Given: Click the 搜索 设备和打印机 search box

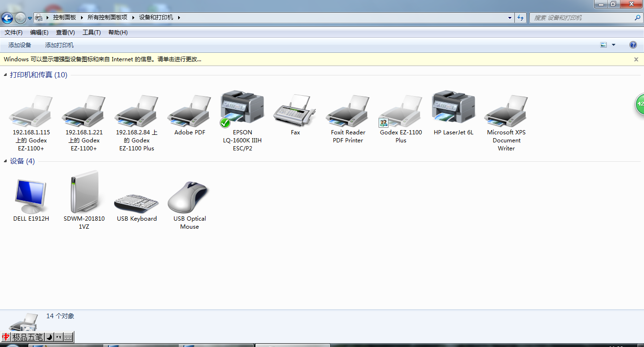Looking at the screenshot, I should 582,18.
